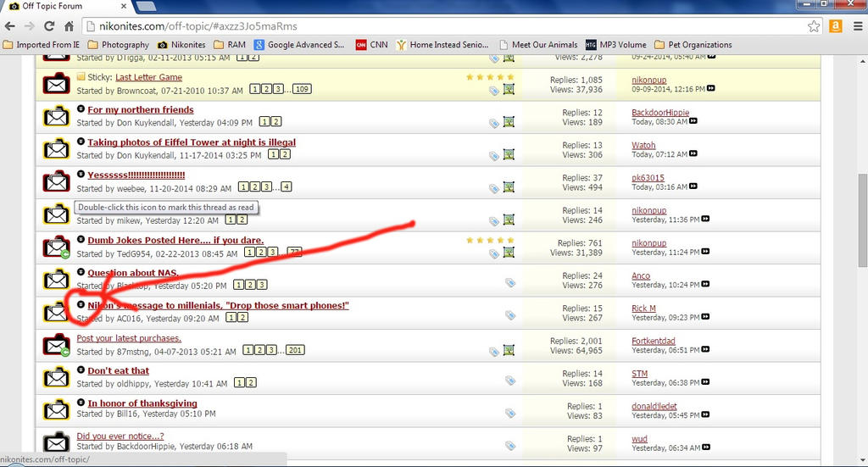Click the address bar URL field
The height and width of the screenshot is (467, 868).
pos(424,25)
